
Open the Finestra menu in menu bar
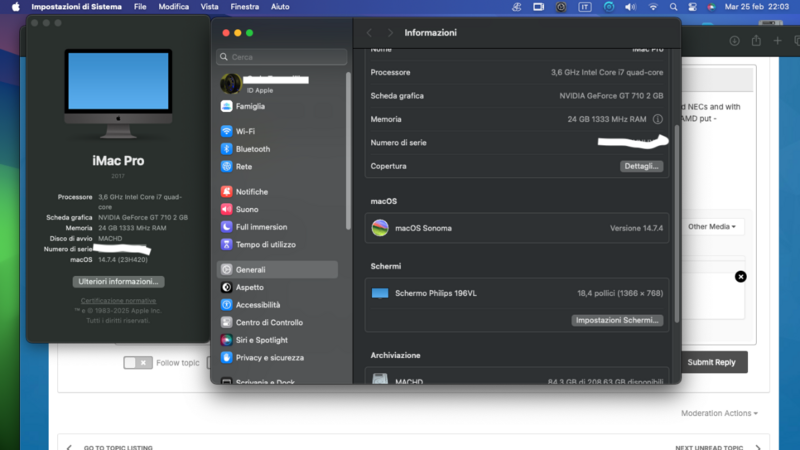[x=244, y=7]
